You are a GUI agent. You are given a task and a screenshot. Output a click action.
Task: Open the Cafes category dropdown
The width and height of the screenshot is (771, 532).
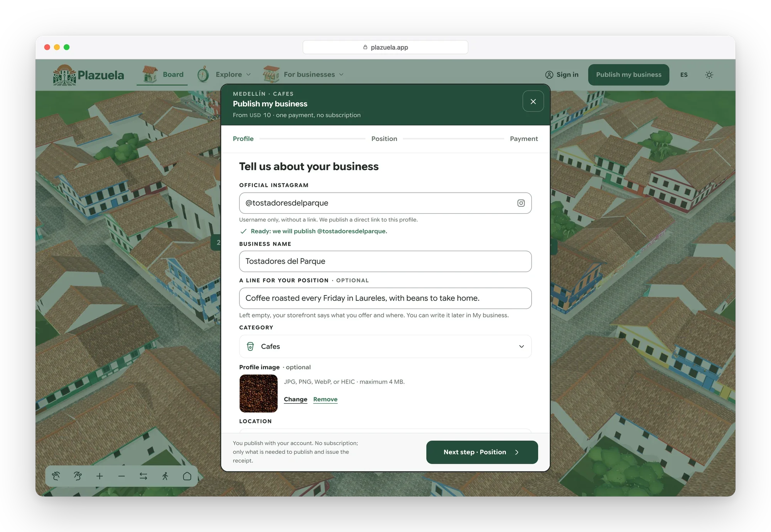[x=385, y=346]
